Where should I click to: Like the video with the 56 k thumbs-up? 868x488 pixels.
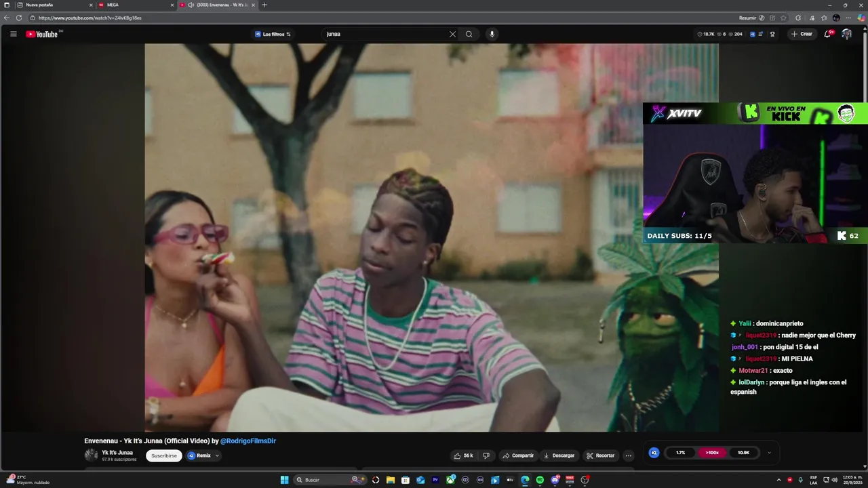point(464,455)
